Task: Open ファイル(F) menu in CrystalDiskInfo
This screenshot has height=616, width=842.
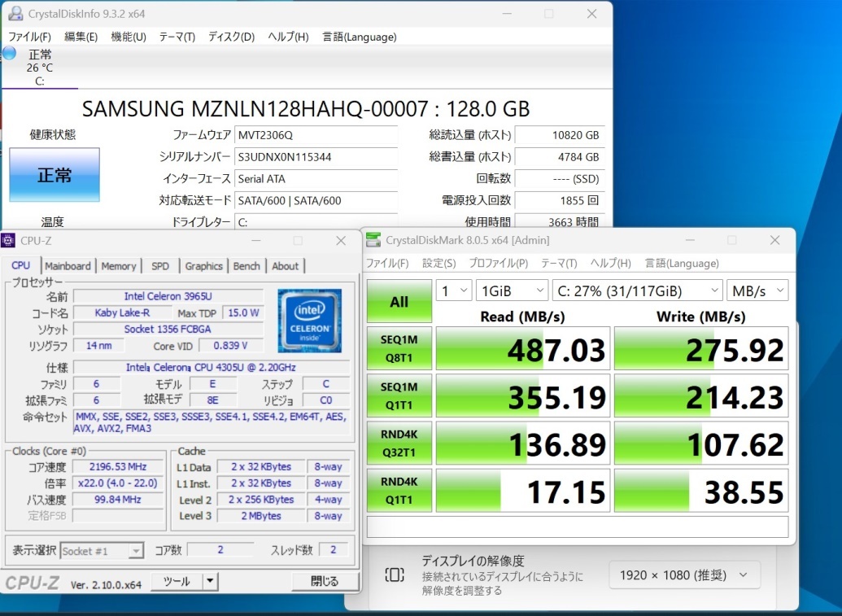Action: (x=29, y=37)
